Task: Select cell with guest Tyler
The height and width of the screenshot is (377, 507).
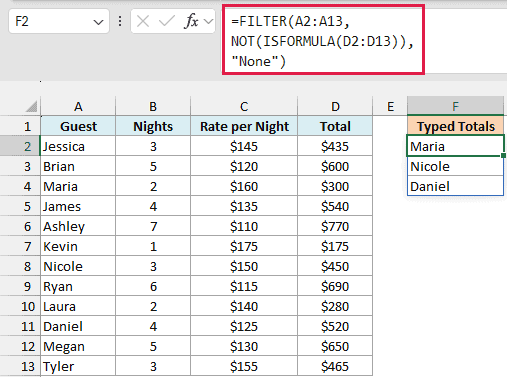Action: pyautogui.click(x=78, y=366)
